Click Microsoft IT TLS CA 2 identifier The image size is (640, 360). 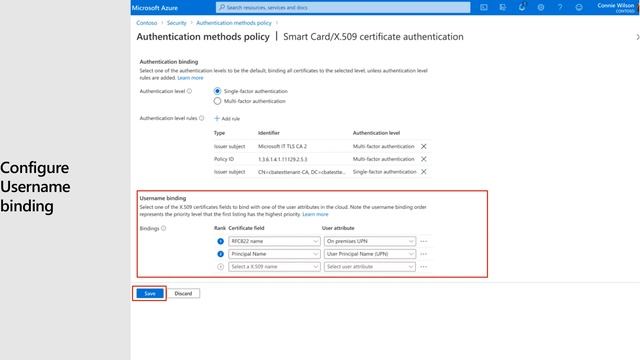tap(282, 146)
